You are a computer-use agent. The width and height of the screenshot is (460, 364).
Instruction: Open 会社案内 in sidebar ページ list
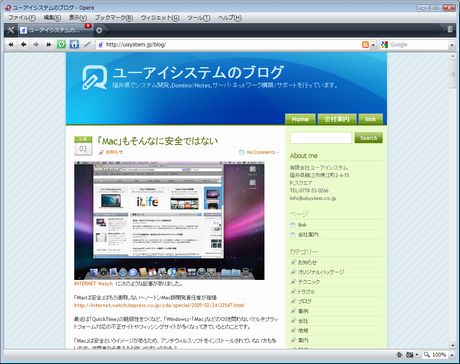click(x=308, y=235)
